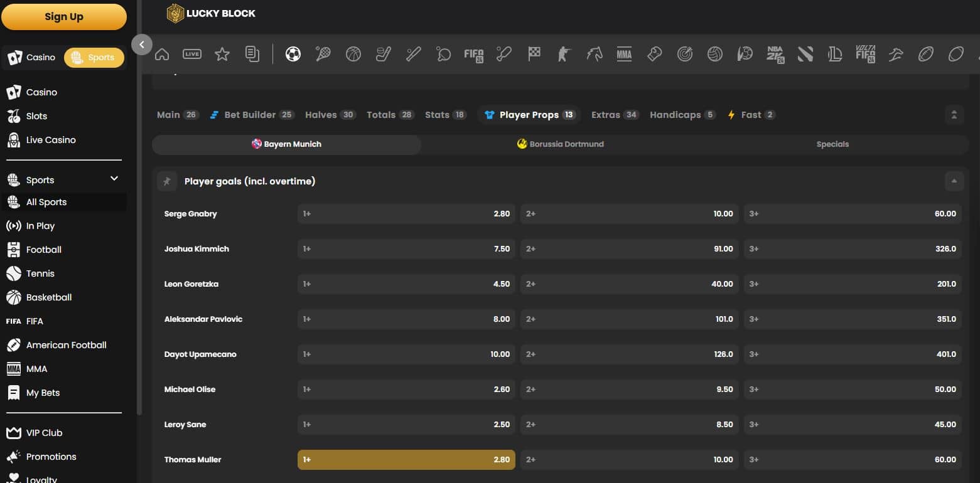
Task: Click the Sign Up button
Action: pos(64,17)
